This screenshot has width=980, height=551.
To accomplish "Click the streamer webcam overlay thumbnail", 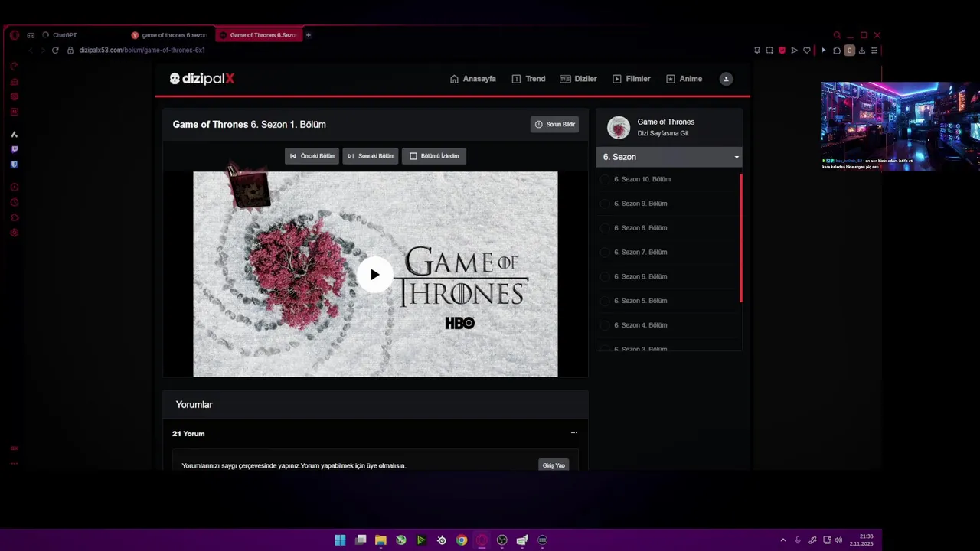I will (x=900, y=126).
